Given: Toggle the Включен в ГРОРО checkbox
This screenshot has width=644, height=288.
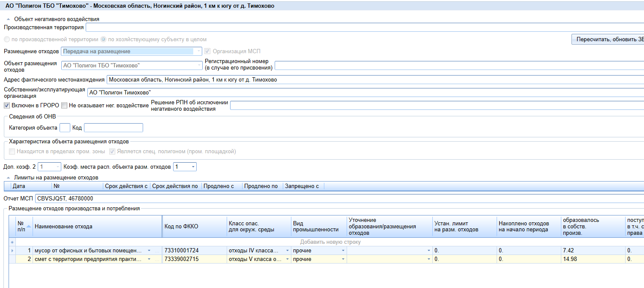Looking at the screenshot, I should pyautogui.click(x=7, y=106).
